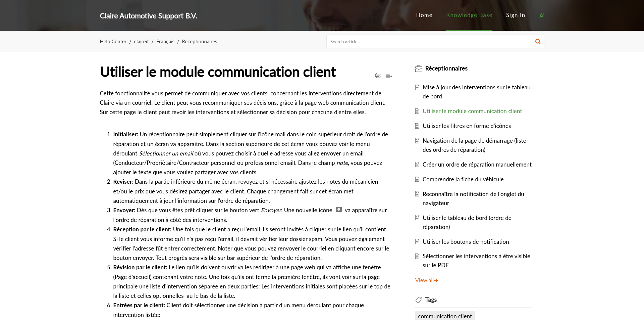Open the Réceptionnaires breadcrumb link
Viewport: 644px width, 320px height.
click(200, 42)
